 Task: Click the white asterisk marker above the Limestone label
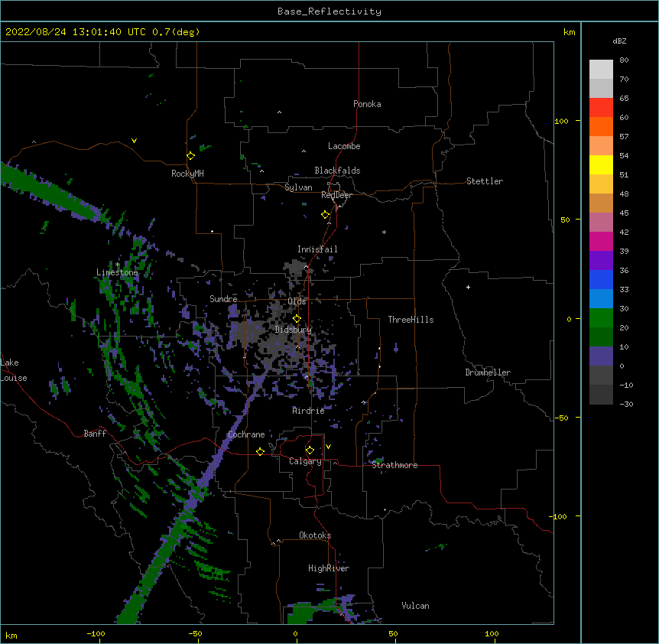117,265
